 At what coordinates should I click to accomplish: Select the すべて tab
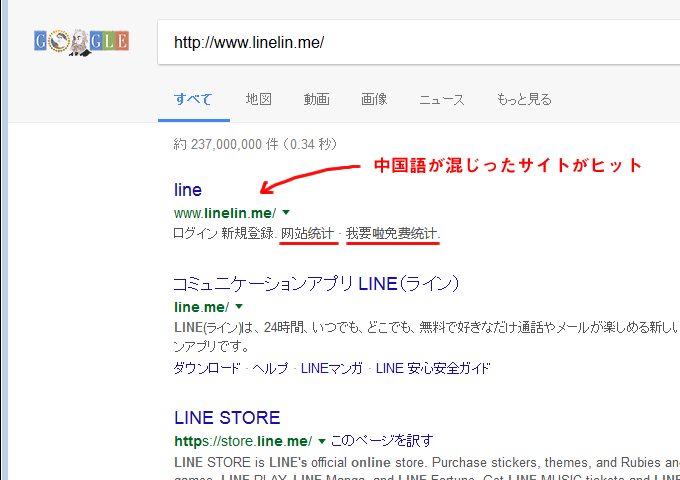coord(193,99)
